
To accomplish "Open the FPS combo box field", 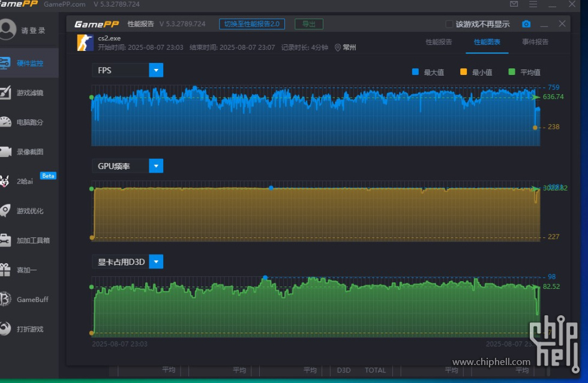I will click(127, 70).
